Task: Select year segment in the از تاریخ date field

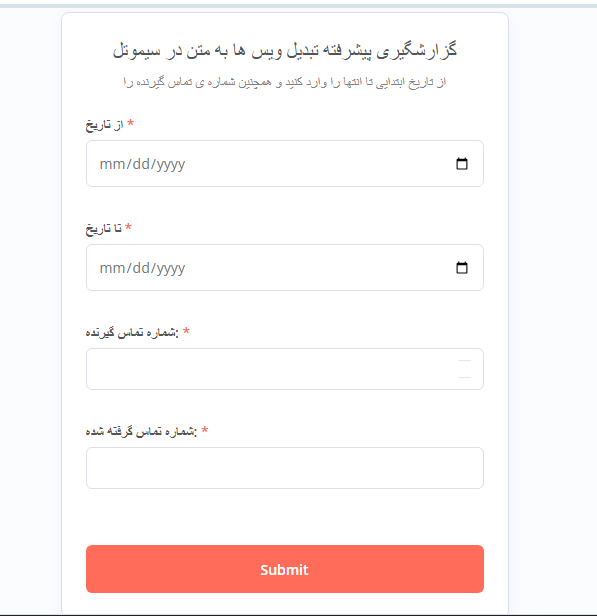Action: [171, 164]
